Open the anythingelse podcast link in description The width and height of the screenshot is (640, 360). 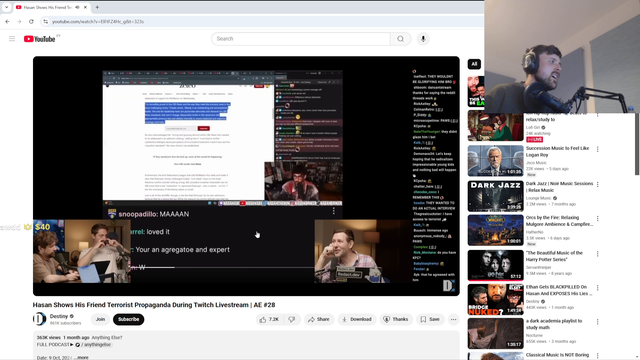point(93,344)
